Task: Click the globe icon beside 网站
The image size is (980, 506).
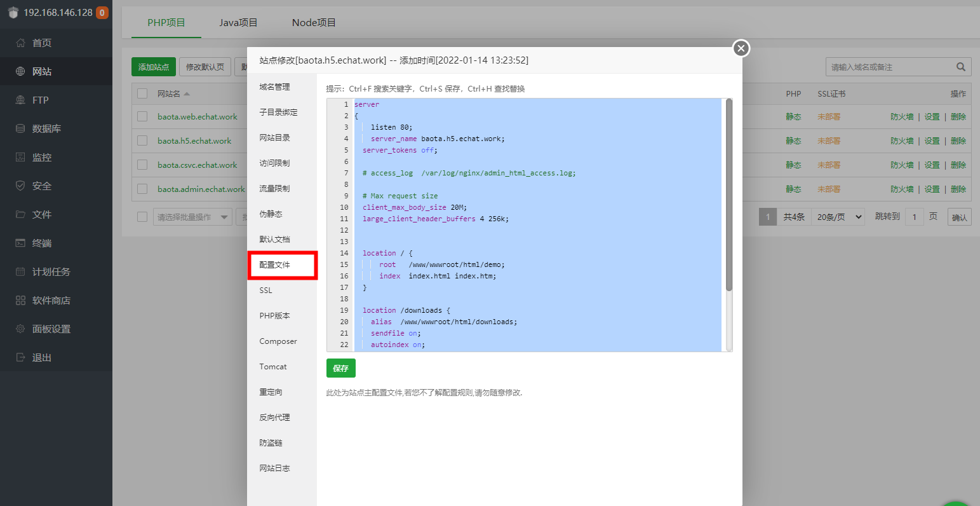Action: click(20, 72)
